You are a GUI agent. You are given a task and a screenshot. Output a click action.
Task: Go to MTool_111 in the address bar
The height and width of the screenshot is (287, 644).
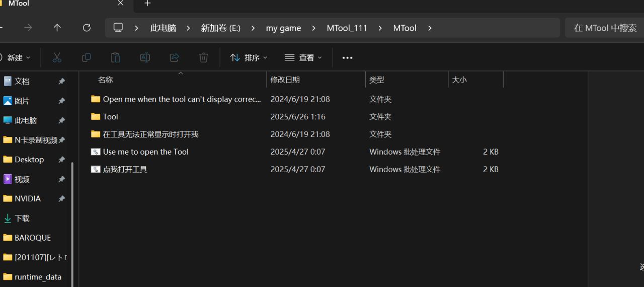click(347, 28)
